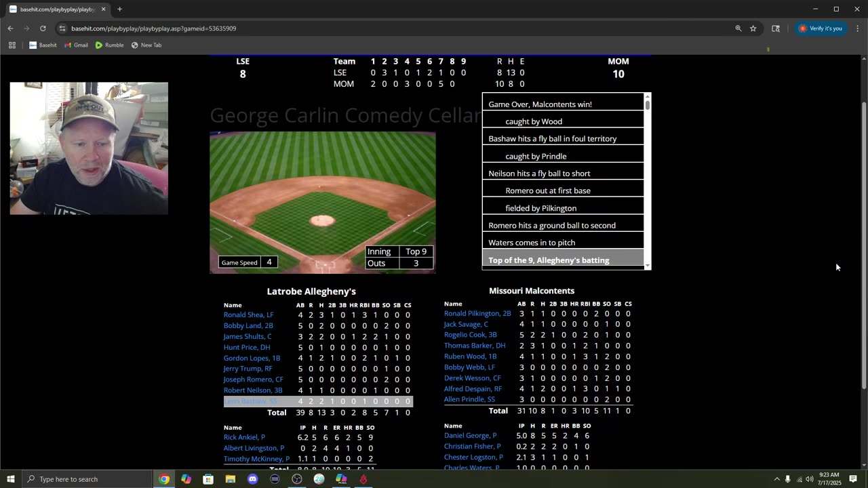868x488 pixels.
Task: Open Timothy McKinney, P pitcher link
Action: pyautogui.click(x=256, y=460)
